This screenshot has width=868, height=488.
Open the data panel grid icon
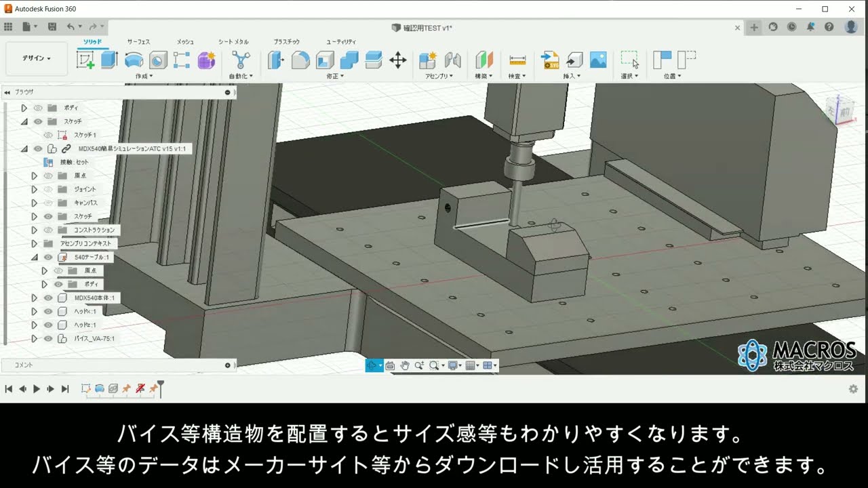[x=8, y=27]
